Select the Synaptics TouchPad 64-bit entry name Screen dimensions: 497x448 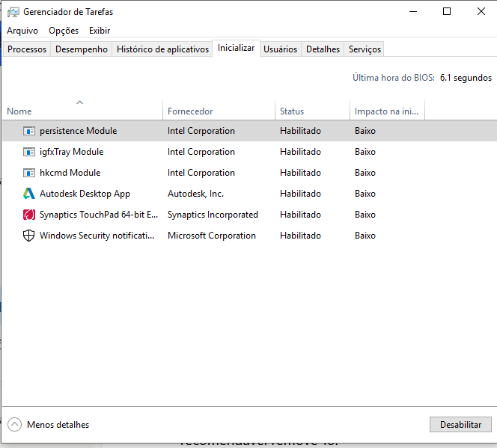click(99, 215)
